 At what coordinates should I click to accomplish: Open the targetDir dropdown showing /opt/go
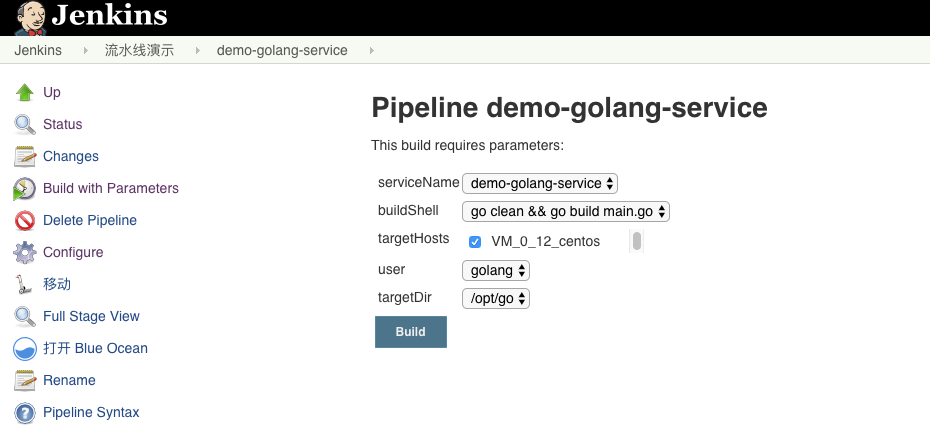(495, 299)
